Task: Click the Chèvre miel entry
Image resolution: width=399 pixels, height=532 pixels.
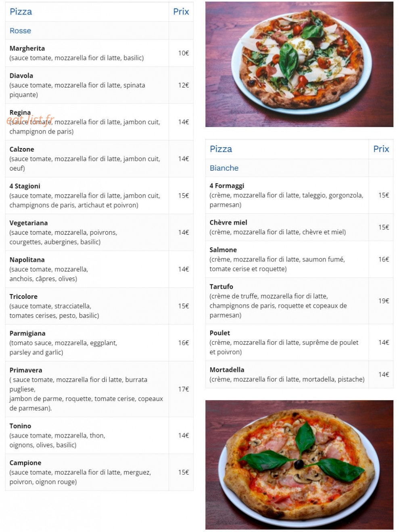Action: tap(299, 227)
